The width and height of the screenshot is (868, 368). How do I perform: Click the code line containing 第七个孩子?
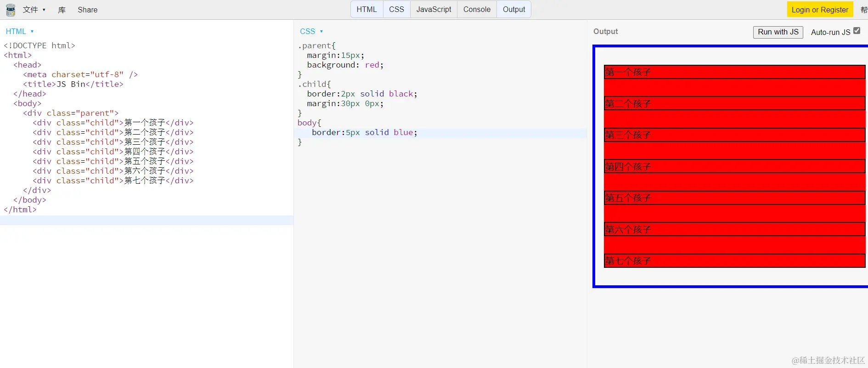pyautogui.click(x=113, y=181)
